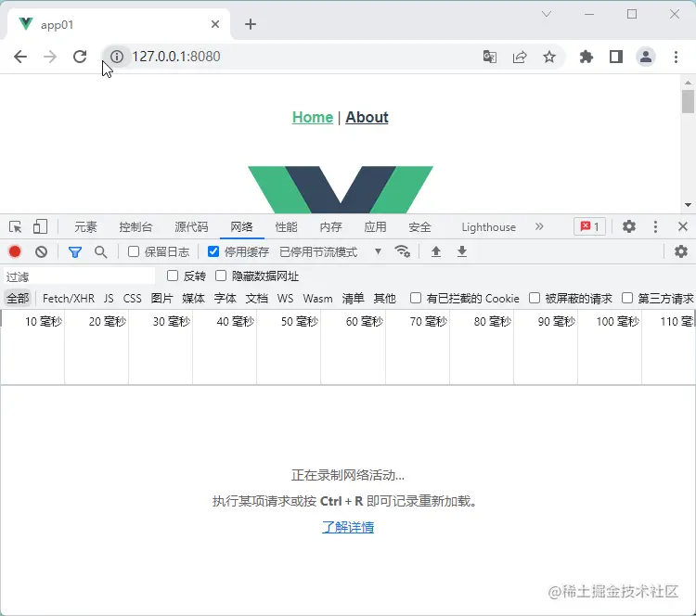Open the 已停用节流模式 throttling dropdown
696x616 pixels.
[330, 251]
